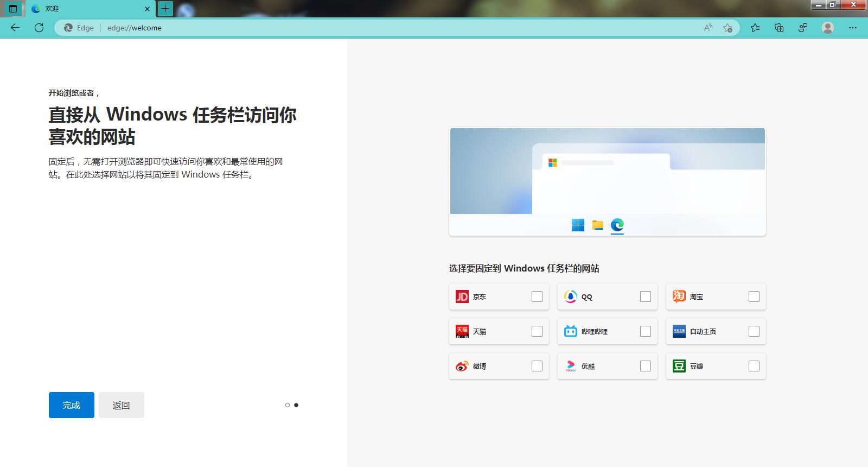Check the 豆瓣 checkbox
Screen dimensions: 868x467
click(754, 366)
